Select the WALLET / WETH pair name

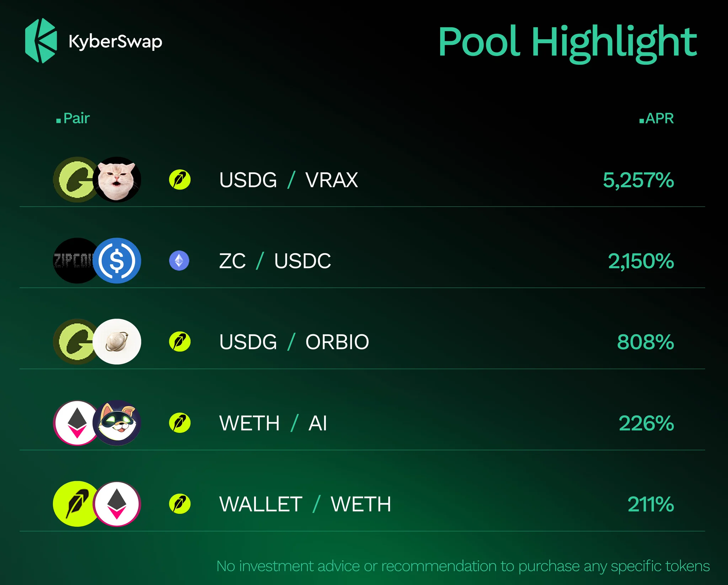[305, 504]
